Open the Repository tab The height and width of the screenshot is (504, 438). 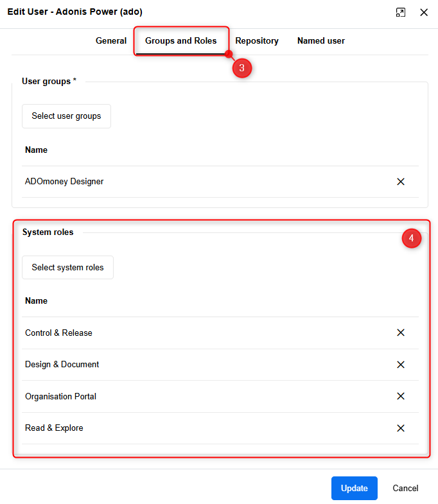(257, 41)
